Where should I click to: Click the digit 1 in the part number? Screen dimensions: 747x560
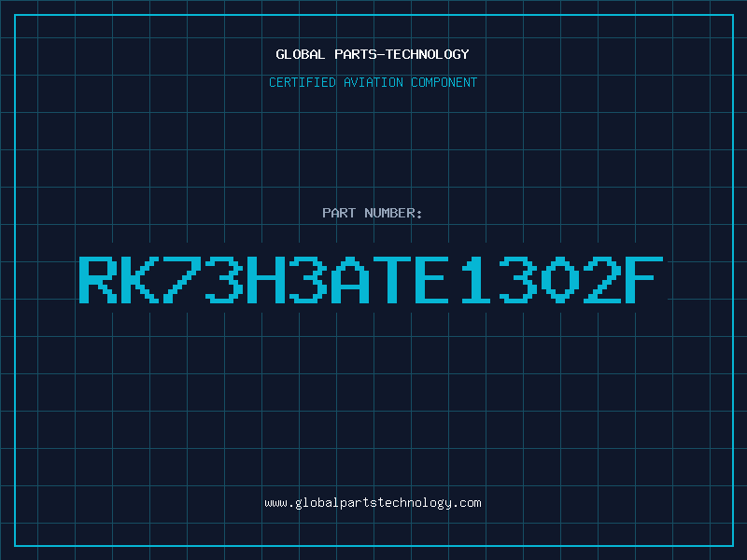click(475, 280)
